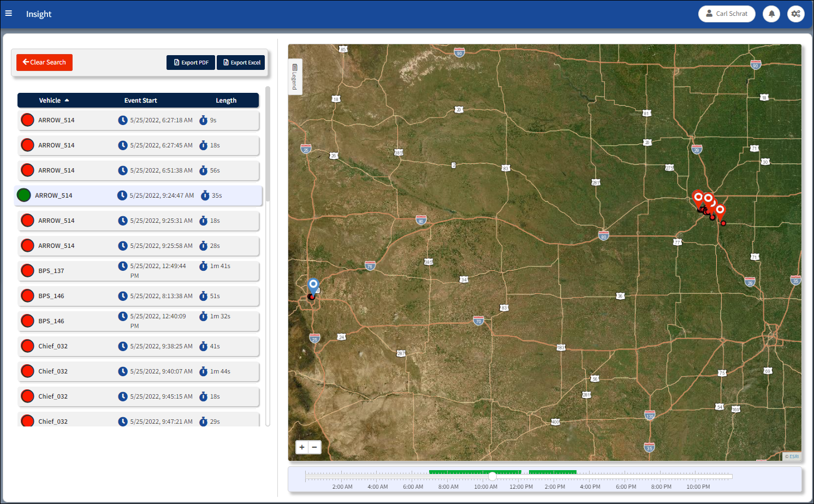Click the second green timeline activity bar
814x504 pixels.
click(552, 472)
